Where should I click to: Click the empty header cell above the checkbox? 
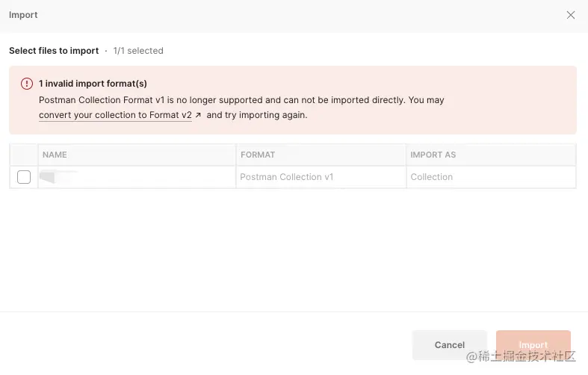click(x=24, y=155)
